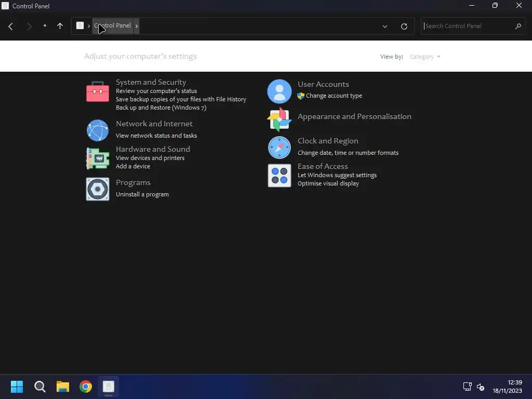
Task: Open taskbar clock and date
Action: pyautogui.click(x=507, y=387)
